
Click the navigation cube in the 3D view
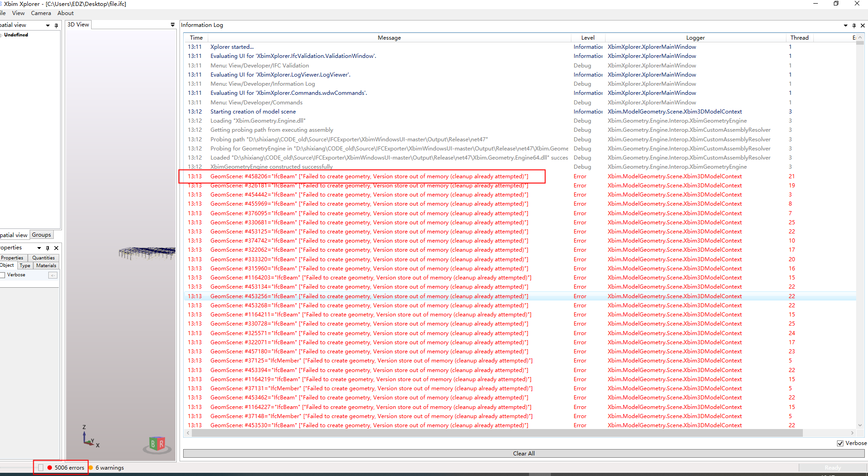pyautogui.click(x=156, y=444)
